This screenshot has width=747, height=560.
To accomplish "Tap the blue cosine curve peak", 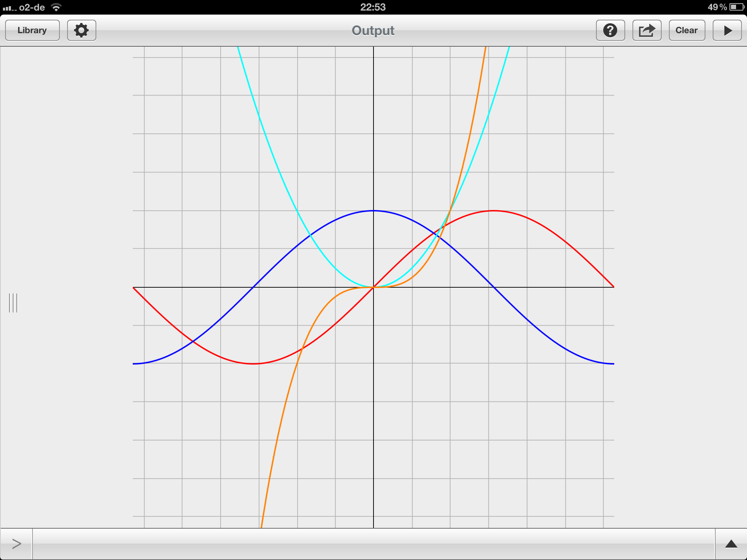I will (373, 211).
